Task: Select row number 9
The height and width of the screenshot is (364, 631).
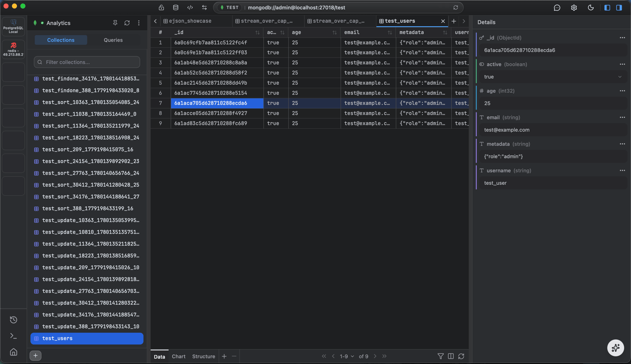Action: 160,123
